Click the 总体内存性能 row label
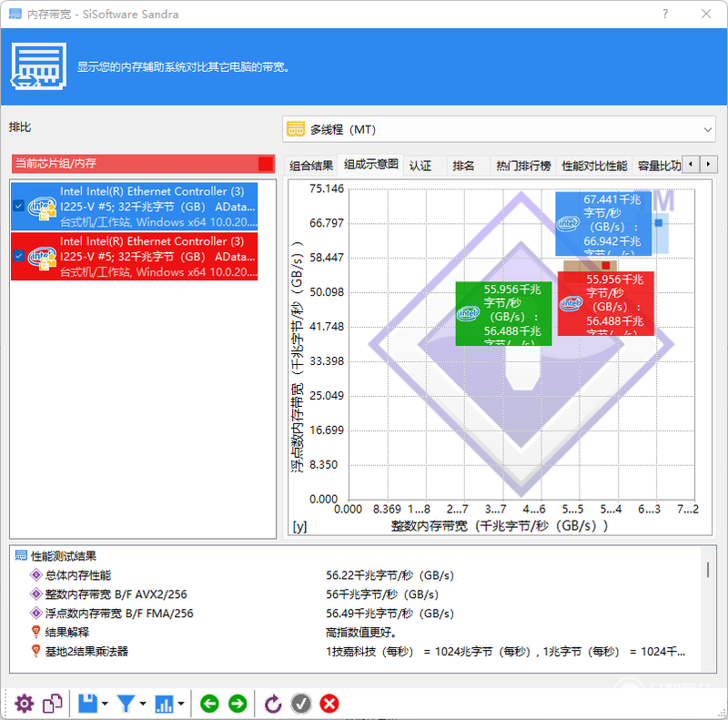 click(78, 575)
